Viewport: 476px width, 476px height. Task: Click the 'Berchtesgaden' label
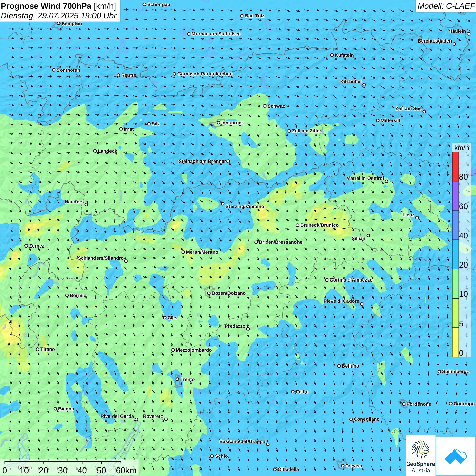(435, 41)
